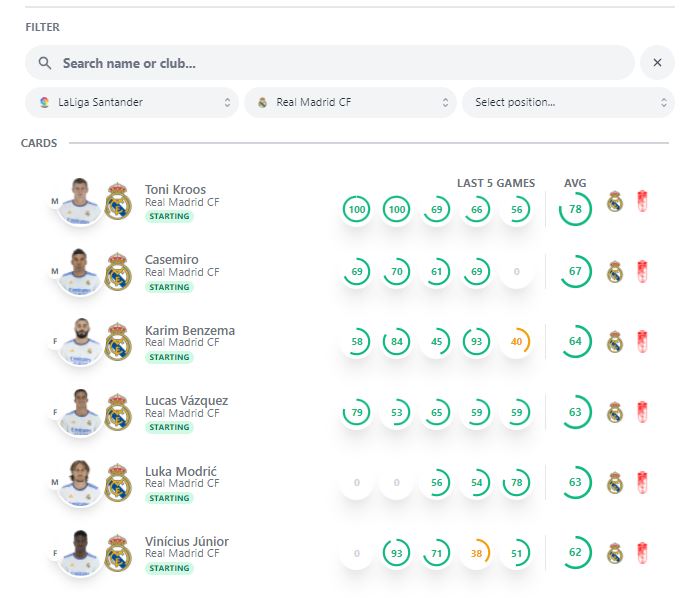This screenshot has width=694, height=598.
Task: Click Real Madrid crest beside Casemiro
Action: point(118,272)
